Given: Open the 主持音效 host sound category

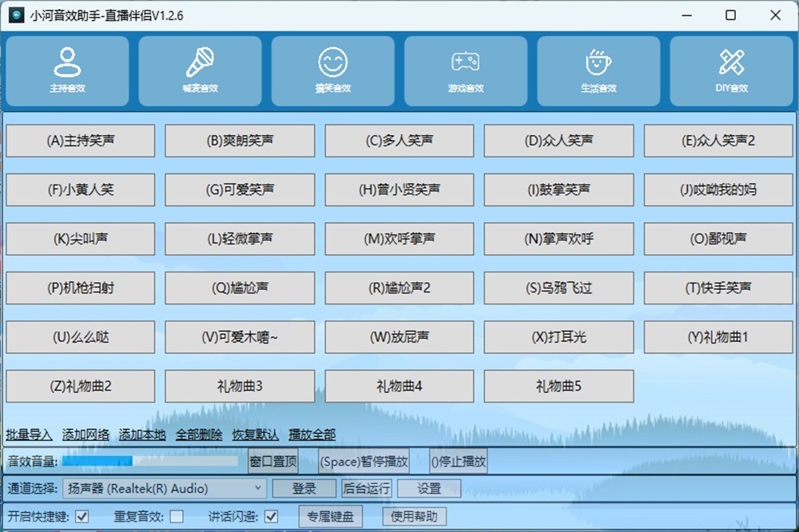Looking at the screenshot, I should coord(67,70).
